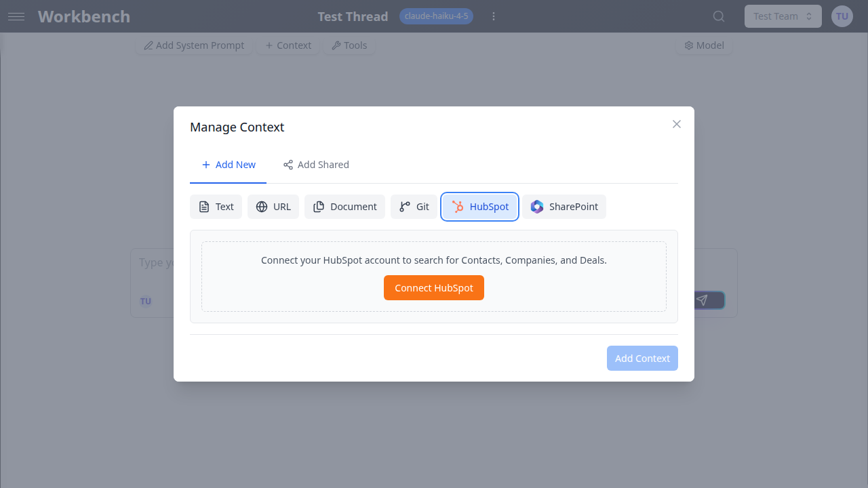Switch to the Add Shared tab
The image size is (868, 488).
(x=316, y=165)
